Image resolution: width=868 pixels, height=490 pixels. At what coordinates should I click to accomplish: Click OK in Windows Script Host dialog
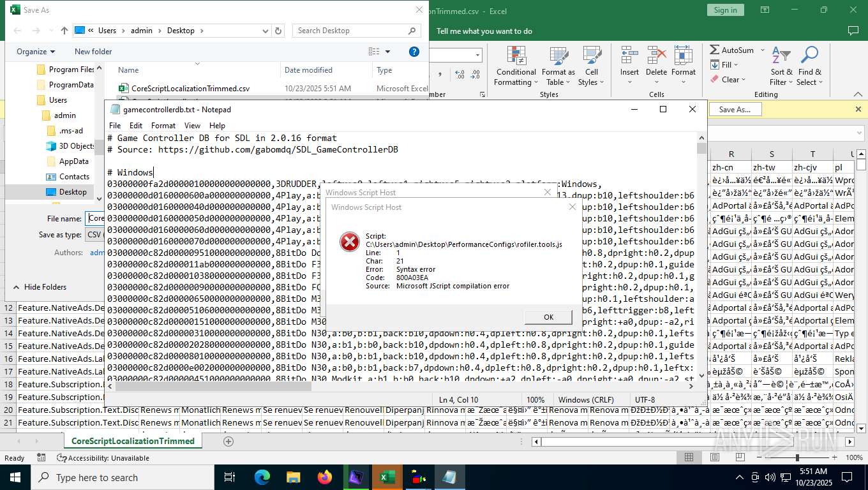click(x=548, y=317)
